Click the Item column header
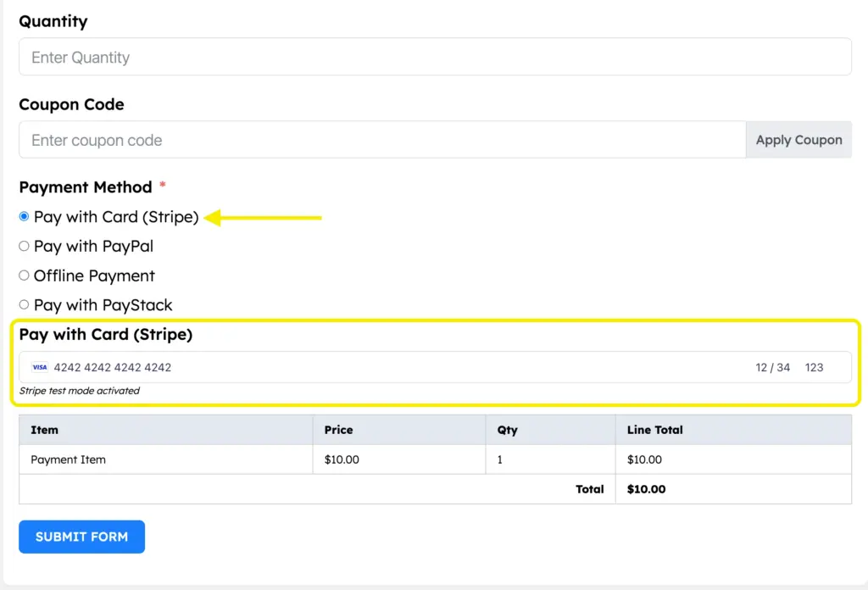The image size is (868, 590). 43,430
